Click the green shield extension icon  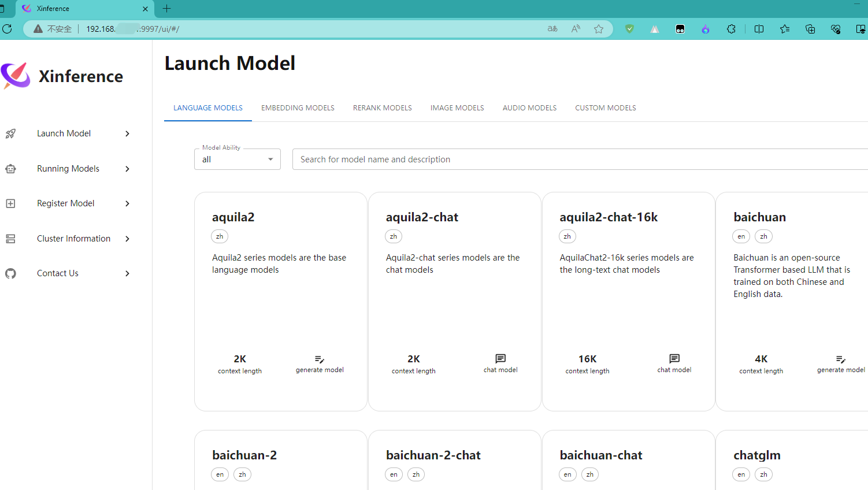tap(629, 29)
